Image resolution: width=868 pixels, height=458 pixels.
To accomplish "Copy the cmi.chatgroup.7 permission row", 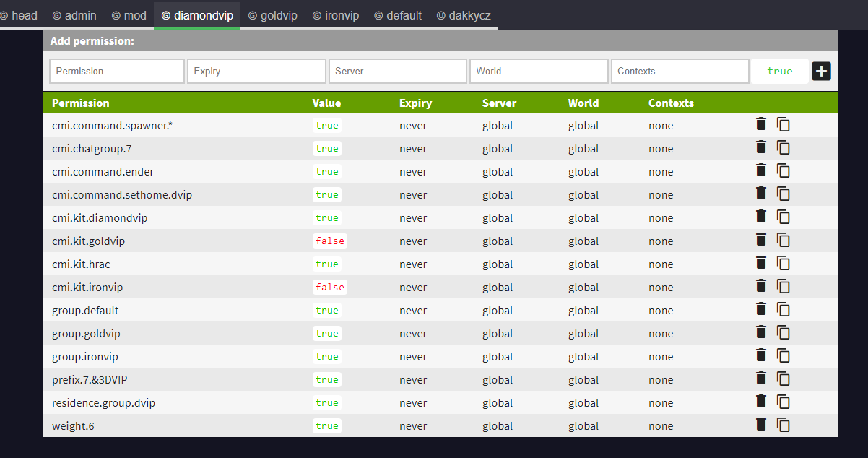I will 784,147.
